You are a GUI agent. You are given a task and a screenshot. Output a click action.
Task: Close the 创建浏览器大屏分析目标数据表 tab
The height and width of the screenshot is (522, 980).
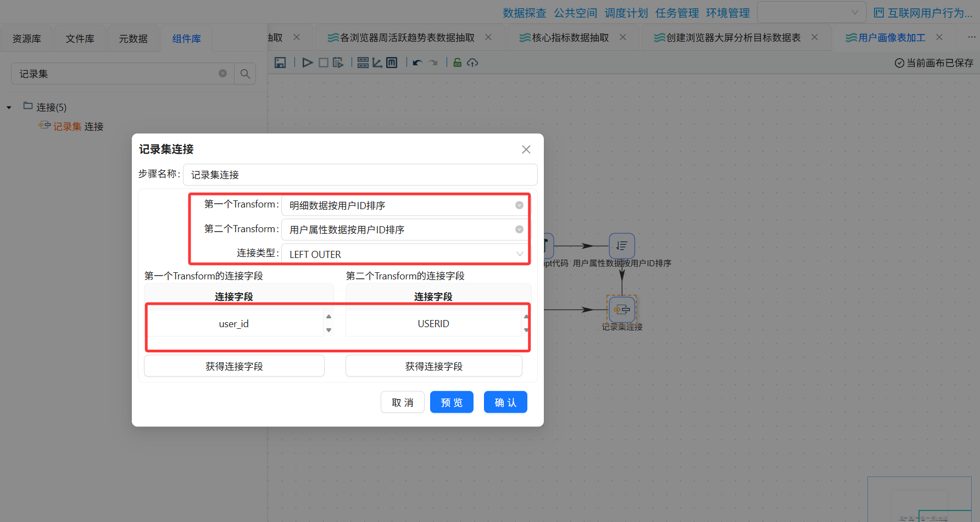[x=815, y=37]
